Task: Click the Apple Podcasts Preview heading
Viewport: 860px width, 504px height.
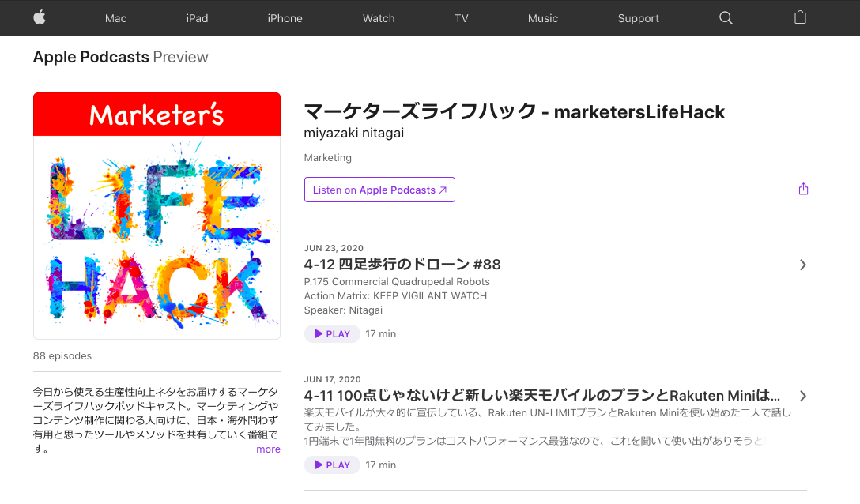Action: [121, 57]
